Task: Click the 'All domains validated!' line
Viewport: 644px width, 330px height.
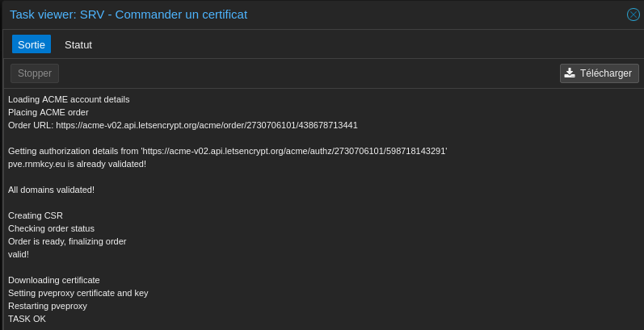Action: tap(51, 190)
